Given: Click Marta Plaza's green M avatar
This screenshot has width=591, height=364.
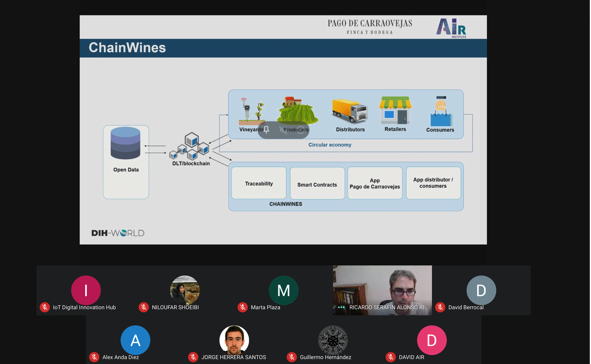Looking at the screenshot, I should pos(284,290).
